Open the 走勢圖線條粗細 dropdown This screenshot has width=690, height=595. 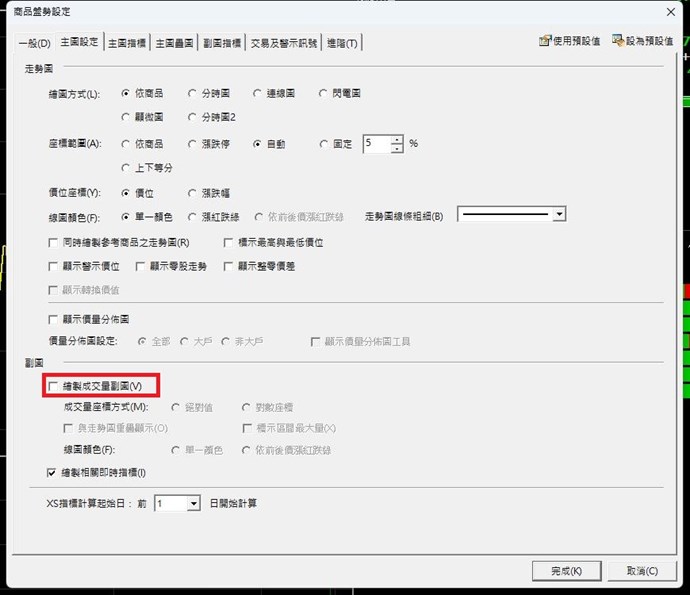point(559,214)
